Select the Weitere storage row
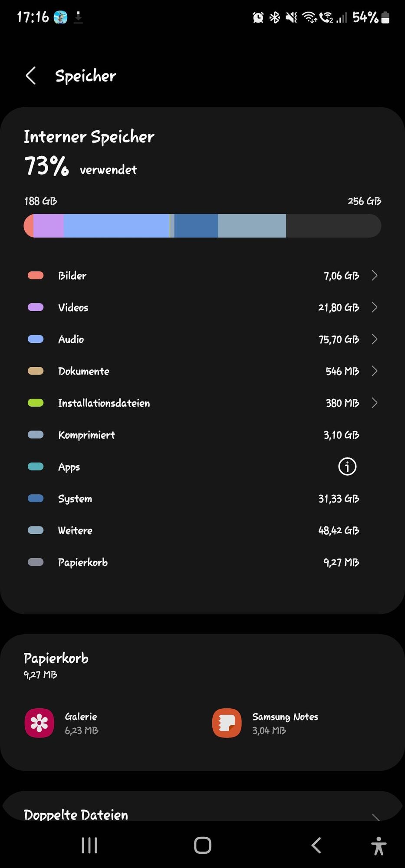The height and width of the screenshot is (868, 405). (202, 530)
